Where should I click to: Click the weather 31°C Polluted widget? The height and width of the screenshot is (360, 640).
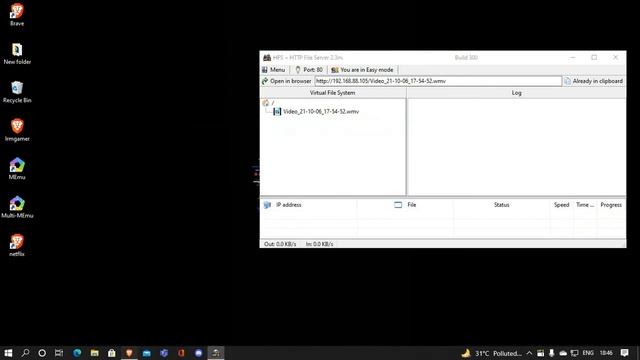click(492, 353)
